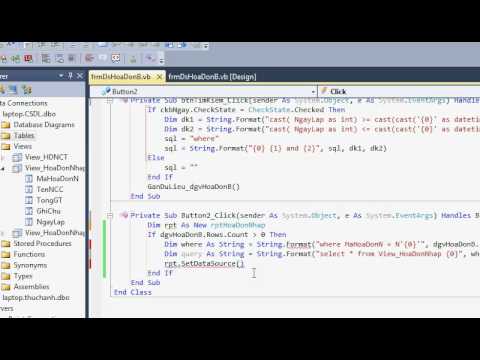The height and width of the screenshot is (360, 480).
Task: Click the folder icon beside Functions
Action: point(5,254)
